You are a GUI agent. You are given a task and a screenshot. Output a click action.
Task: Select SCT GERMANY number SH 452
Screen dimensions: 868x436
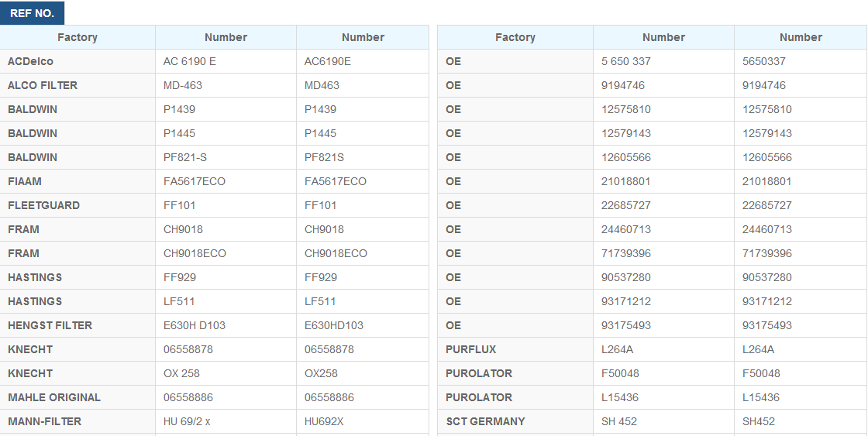pos(619,421)
